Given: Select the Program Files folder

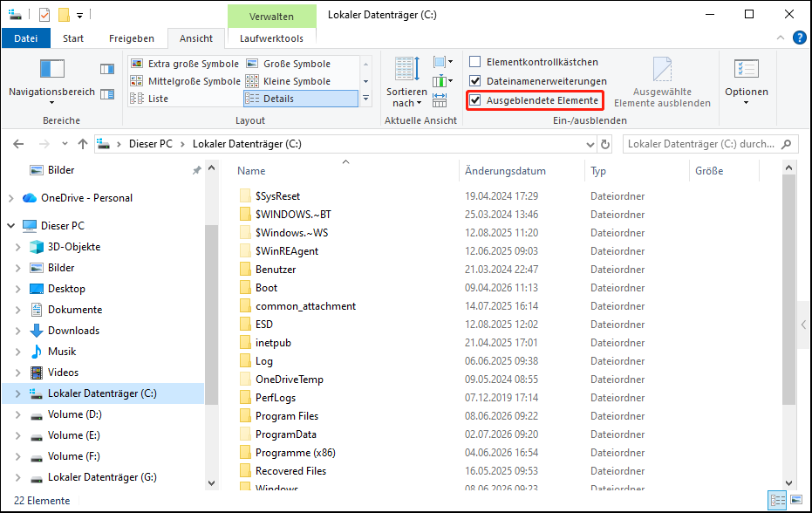Looking at the screenshot, I should [x=287, y=416].
